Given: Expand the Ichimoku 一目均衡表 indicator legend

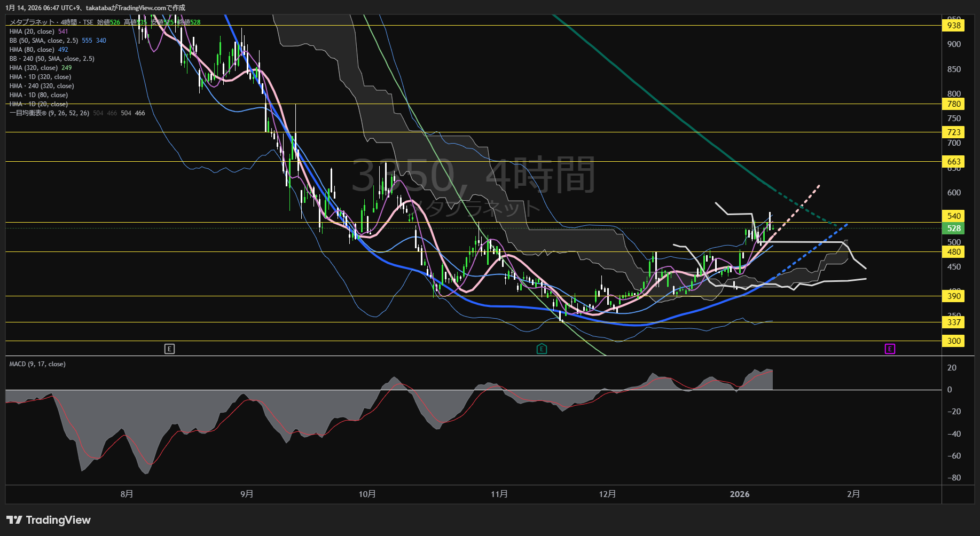Looking at the screenshot, I should (x=49, y=113).
